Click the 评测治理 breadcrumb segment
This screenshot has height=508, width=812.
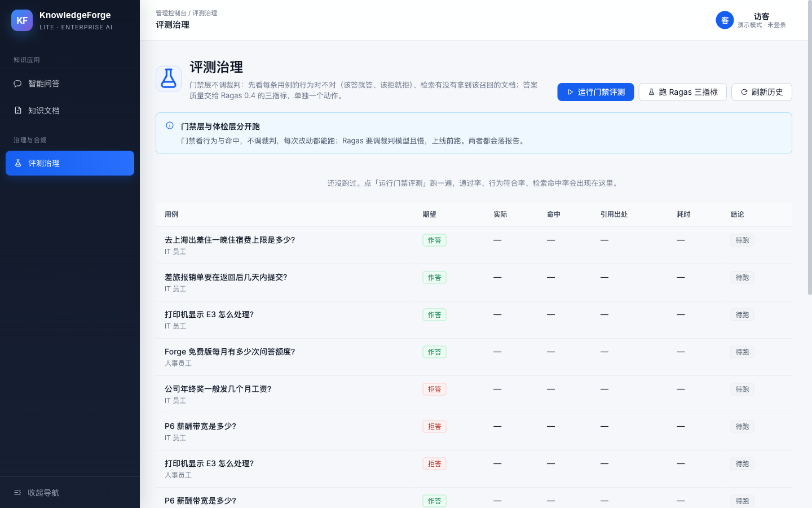(205, 13)
